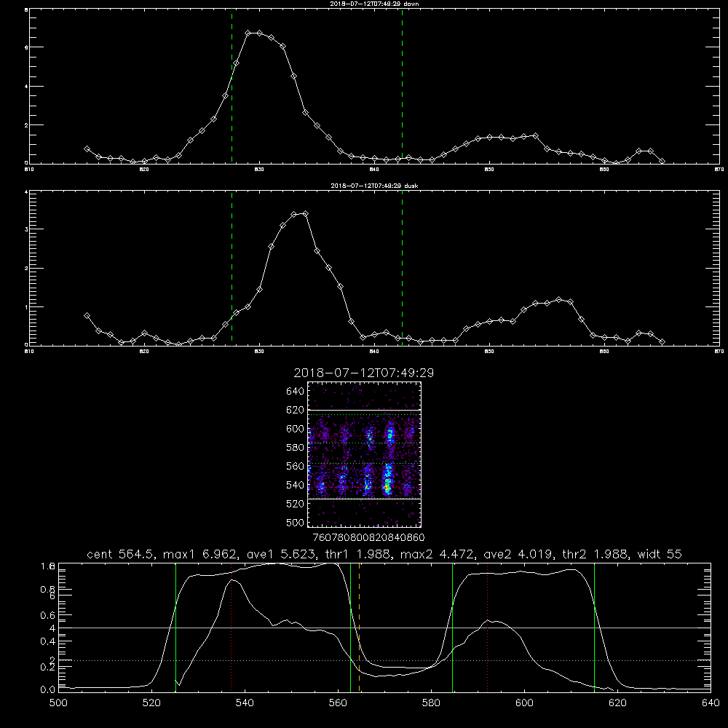Image resolution: width=728 pixels, height=728 pixels.
Task: Click the left green dashed line in dusk plot
Action: (x=232, y=269)
